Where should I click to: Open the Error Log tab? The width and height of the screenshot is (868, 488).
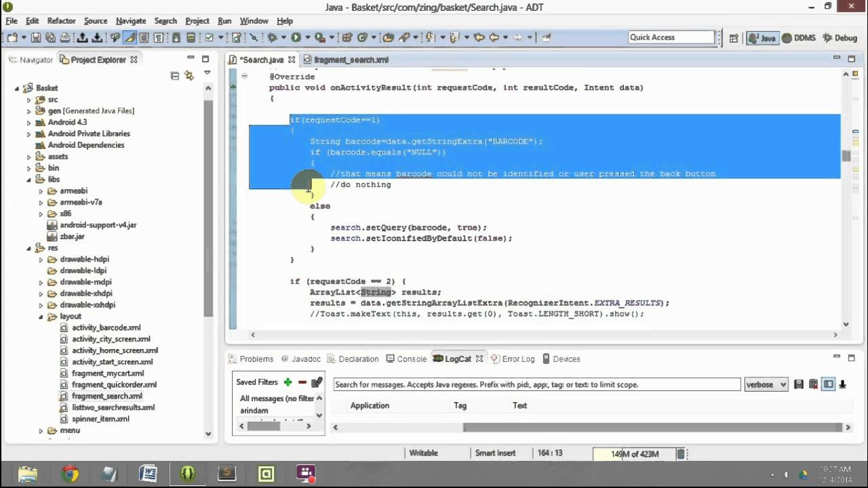[513, 359]
